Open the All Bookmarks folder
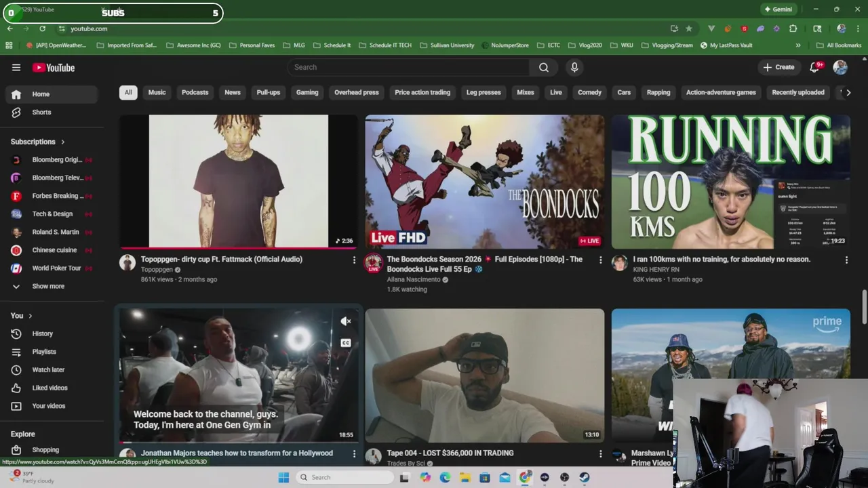Image resolution: width=868 pixels, height=488 pixels. [x=839, y=45]
